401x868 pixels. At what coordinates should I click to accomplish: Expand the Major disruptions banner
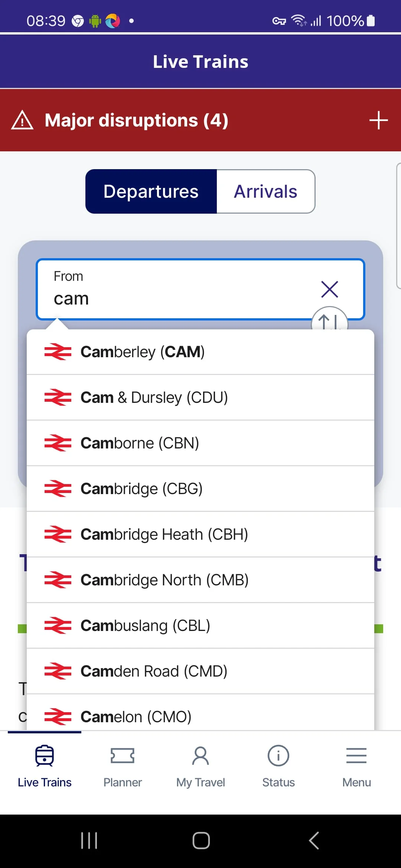click(378, 120)
